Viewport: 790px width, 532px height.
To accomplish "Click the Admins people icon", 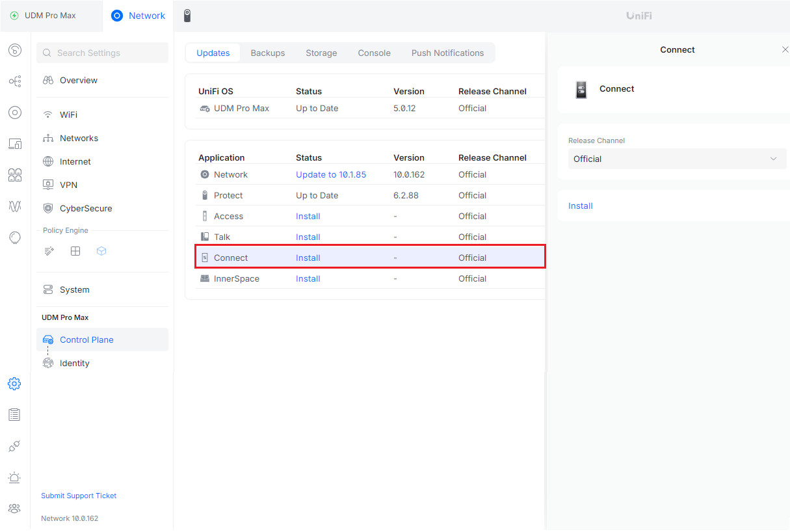I will coord(14,509).
